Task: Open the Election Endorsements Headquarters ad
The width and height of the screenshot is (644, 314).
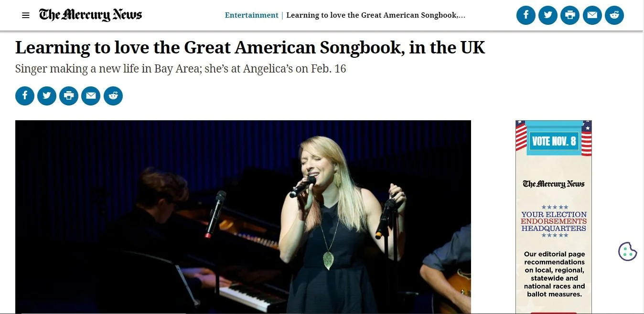Action: 554,221
